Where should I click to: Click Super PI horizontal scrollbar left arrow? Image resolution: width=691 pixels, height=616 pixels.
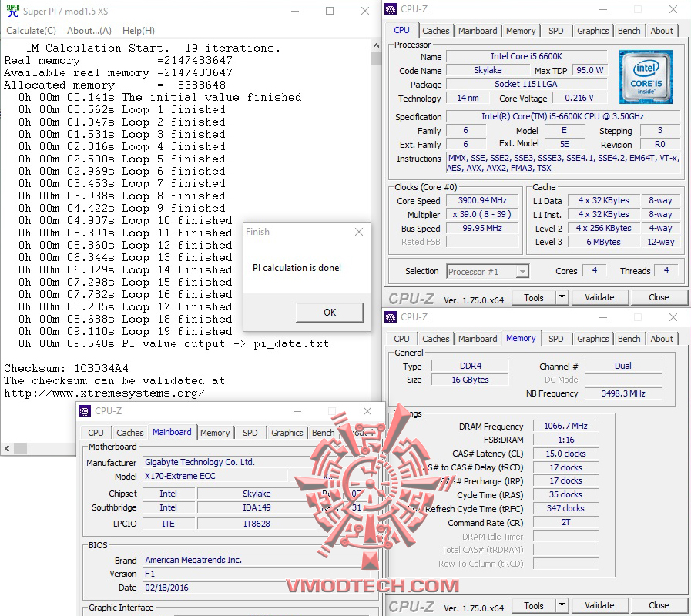[7, 449]
